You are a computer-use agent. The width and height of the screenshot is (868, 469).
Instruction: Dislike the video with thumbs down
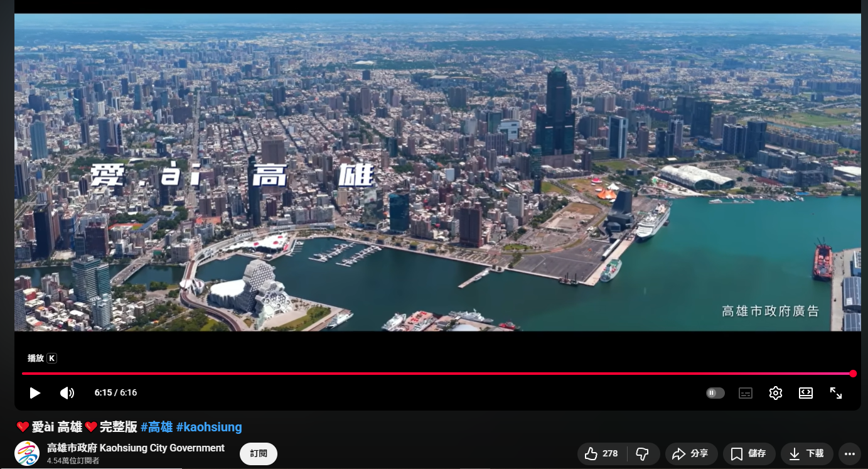point(642,453)
